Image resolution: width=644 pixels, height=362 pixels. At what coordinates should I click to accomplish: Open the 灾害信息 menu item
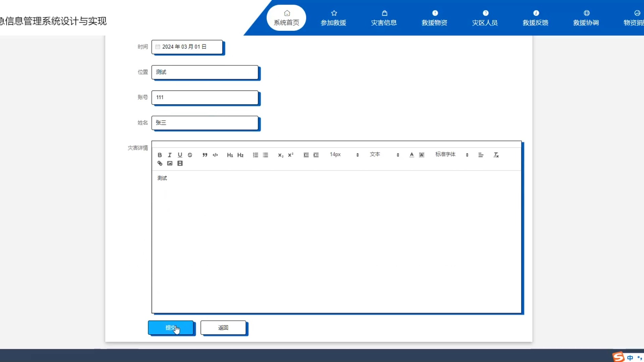click(384, 18)
